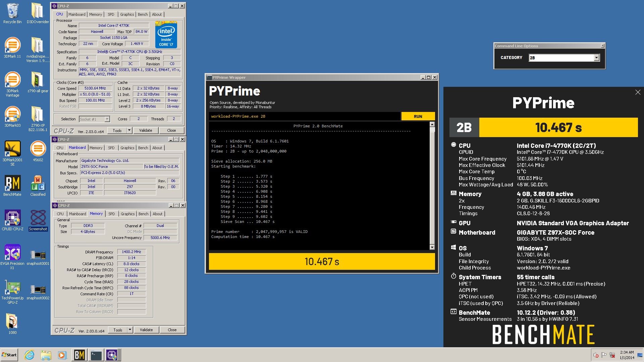Click Close in the top CPU-Z window

pos(171,130)
